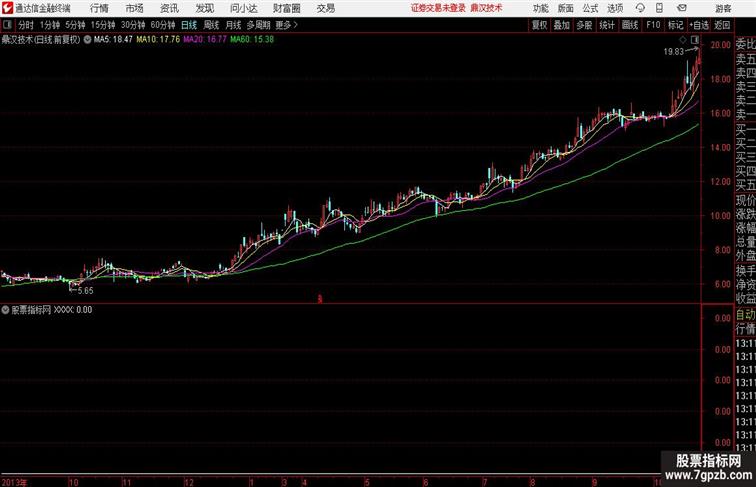The height and width of the screenshot is (487, 756).
Task: Click the 证券交易未登录 login status link
Action: (x=438, y=8)
